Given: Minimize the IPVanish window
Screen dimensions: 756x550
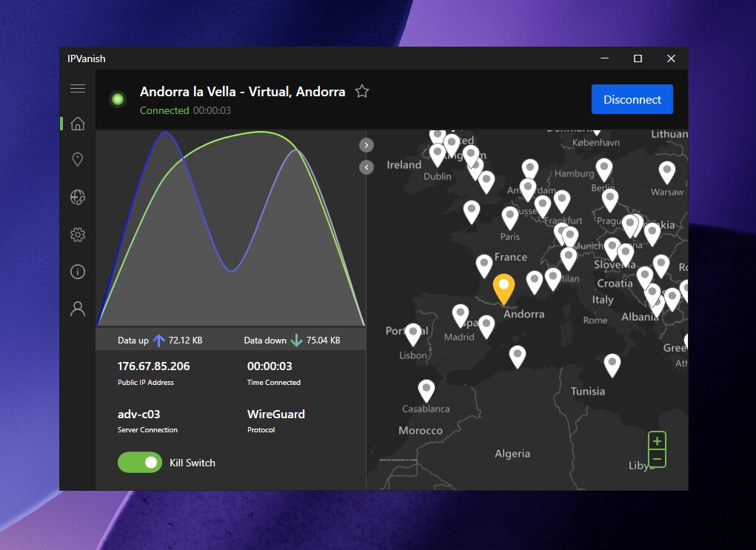Looking at the screenshot, I should [x=605, y=58].
